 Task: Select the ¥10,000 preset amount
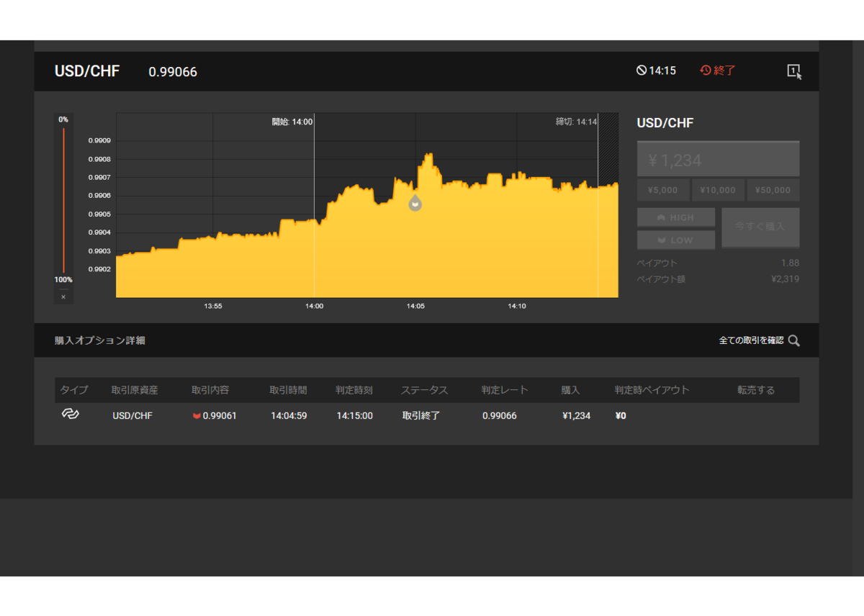tap(718, 190)
